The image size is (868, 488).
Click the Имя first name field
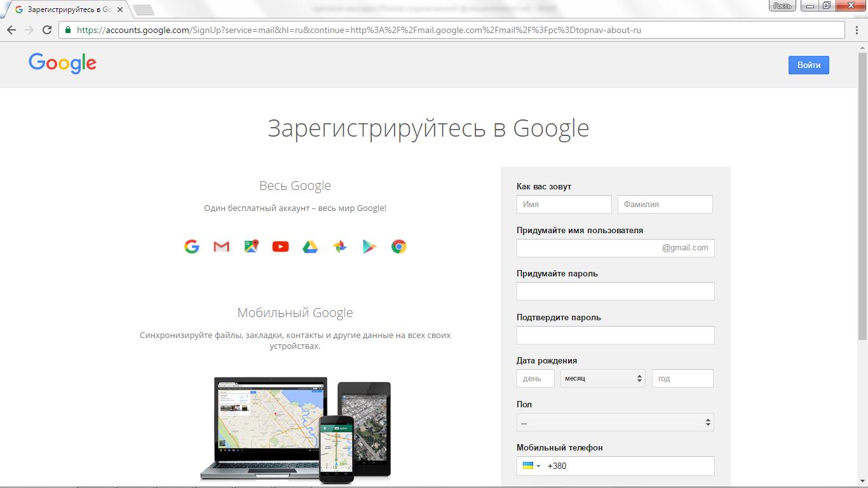564,204
